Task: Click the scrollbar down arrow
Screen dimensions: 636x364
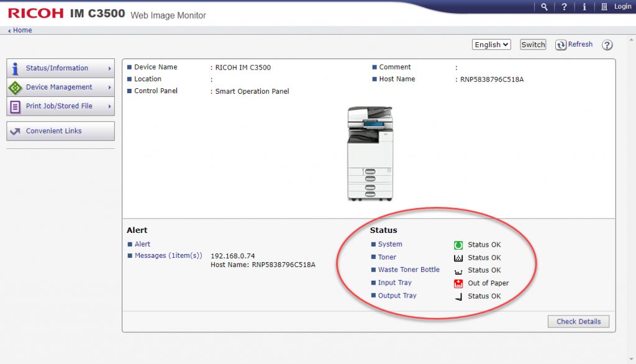Action: (x=631, y=359)
